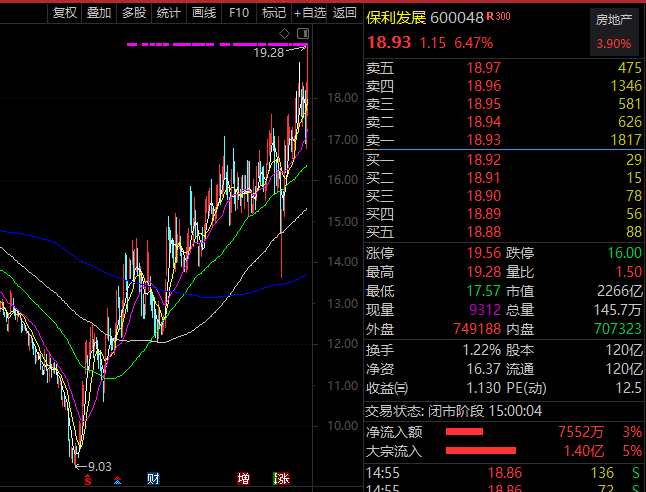Click the sector change 3.90%
This screenshot has height=492, width=646.
pyautogui.click(x=614, y=43)
